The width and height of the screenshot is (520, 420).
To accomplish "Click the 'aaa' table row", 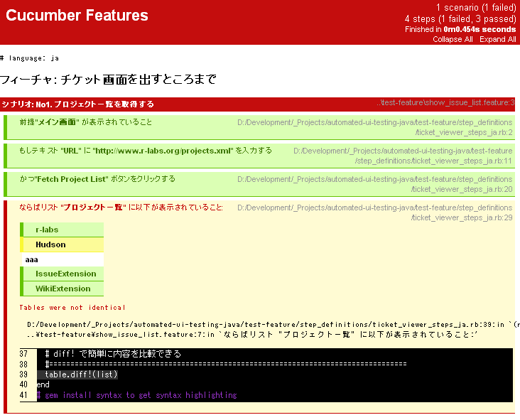I will coord(62,259).
